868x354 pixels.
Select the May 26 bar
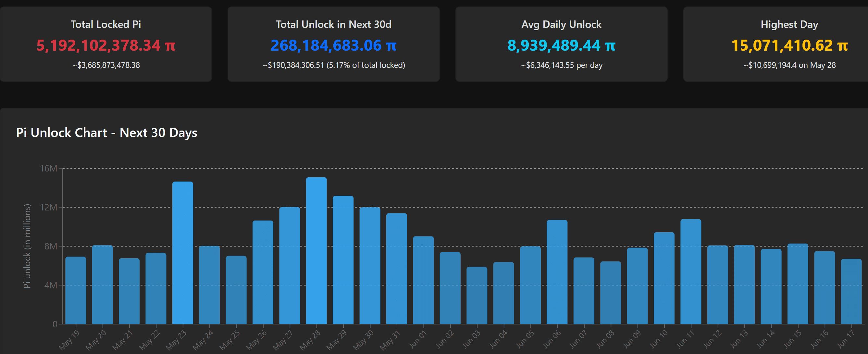[263, 272]
